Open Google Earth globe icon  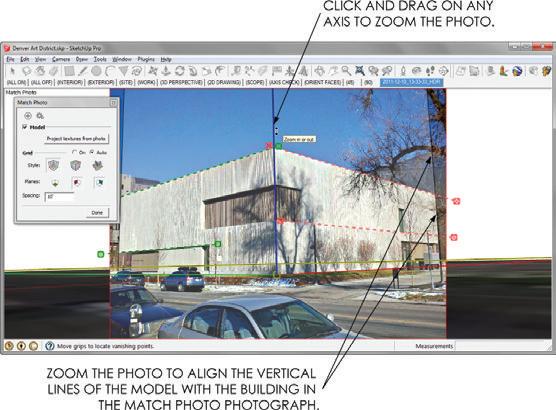[x=517, y=71]
